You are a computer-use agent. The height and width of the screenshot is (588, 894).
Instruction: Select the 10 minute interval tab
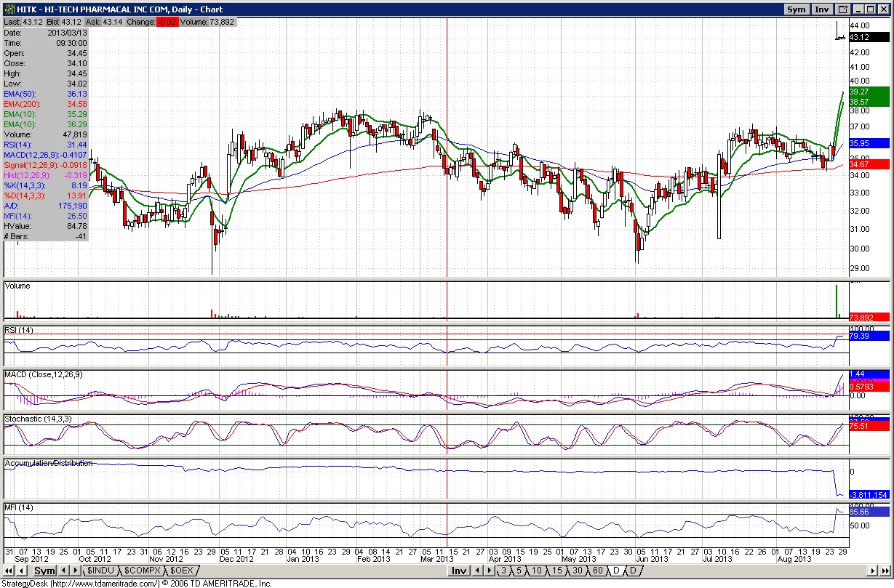537,571
